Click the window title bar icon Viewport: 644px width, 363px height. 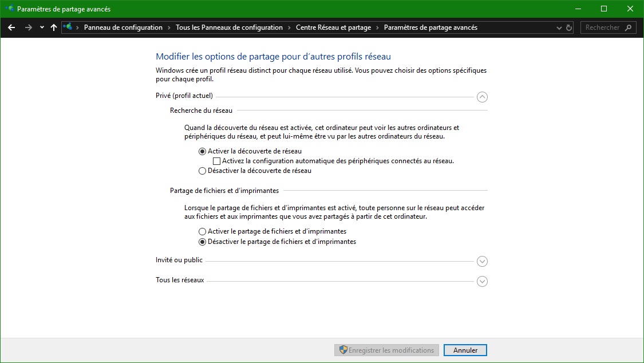point(9,9)
